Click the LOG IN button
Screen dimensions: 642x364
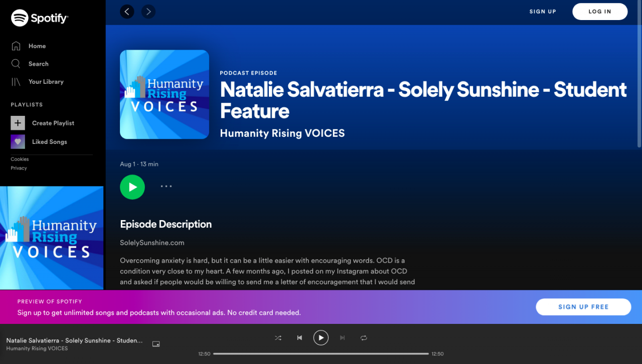(x=600, y=12)
